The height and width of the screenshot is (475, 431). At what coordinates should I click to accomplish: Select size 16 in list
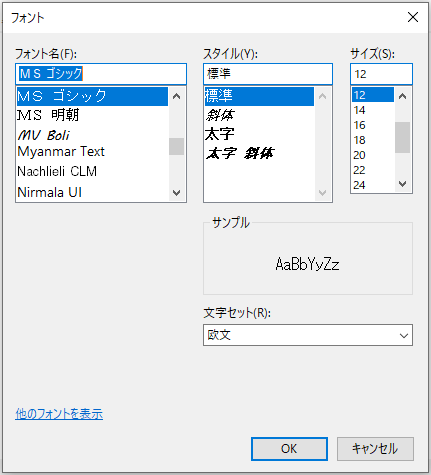click(373, 125)
